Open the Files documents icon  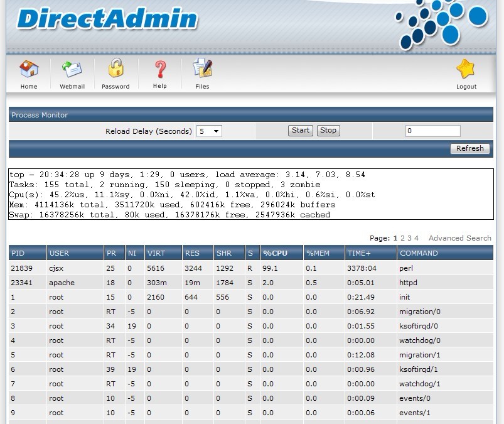coord(202,68)
